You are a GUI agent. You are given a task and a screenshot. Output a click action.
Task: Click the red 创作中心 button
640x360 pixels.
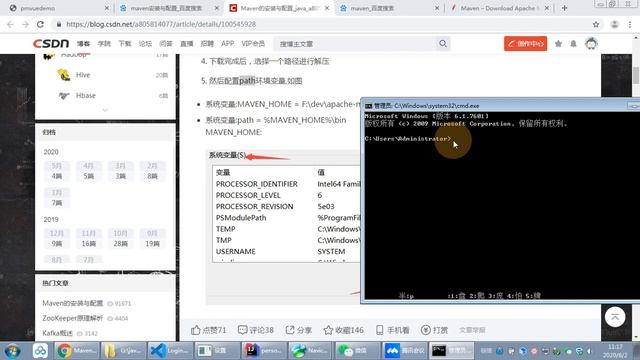tap(525, 44)
